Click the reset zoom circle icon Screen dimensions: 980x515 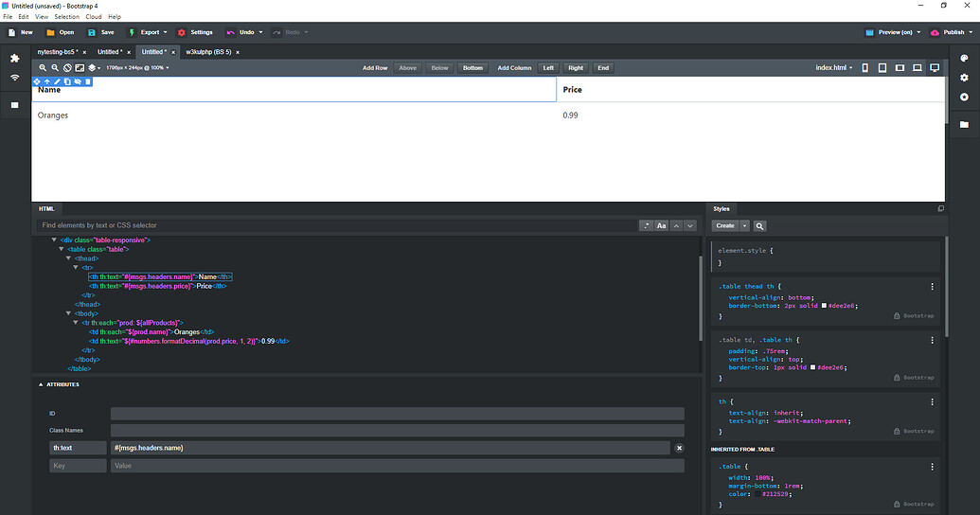click(67, 68)
